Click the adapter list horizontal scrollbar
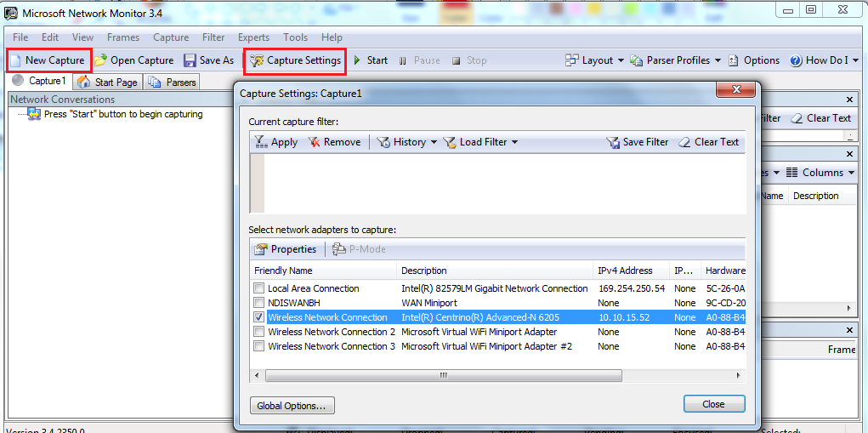 pos(442,375)
